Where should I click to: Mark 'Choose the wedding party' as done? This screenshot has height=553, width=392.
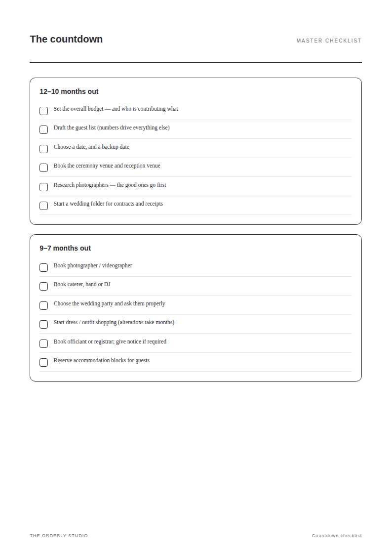pyautogui.click(x=43, y=305)
